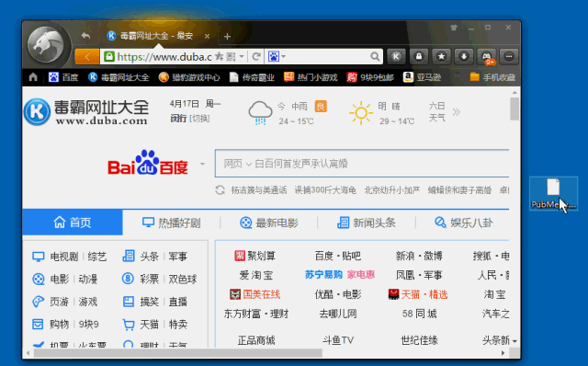
Task: Open the 9块9包邮 bookmark
Action: [x=370, y=77]
